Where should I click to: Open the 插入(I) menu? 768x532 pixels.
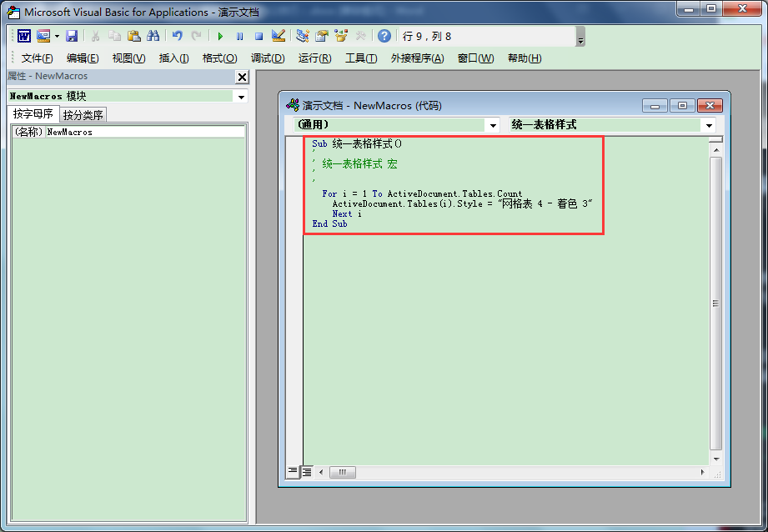(174, 58)
